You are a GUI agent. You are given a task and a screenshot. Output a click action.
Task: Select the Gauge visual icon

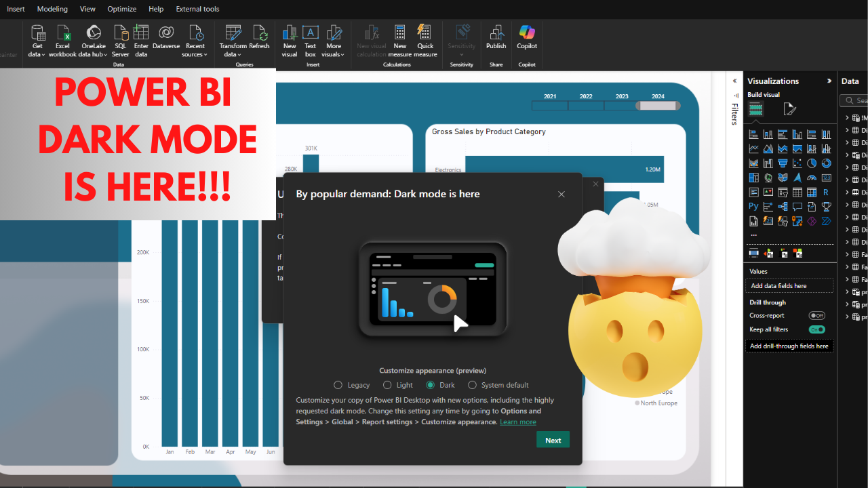pos(812,178)
